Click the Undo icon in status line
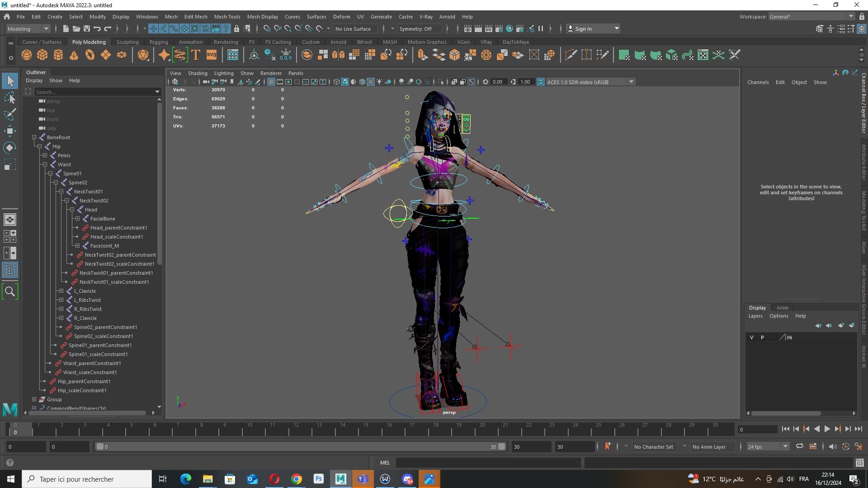The width and height of the screenshot is (868, 488). (97, 28)
